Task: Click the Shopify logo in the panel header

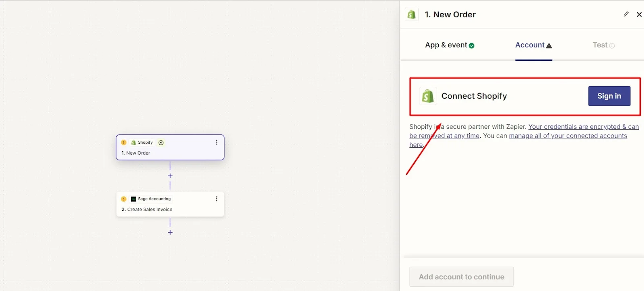Action: click(x=411, y=14)
